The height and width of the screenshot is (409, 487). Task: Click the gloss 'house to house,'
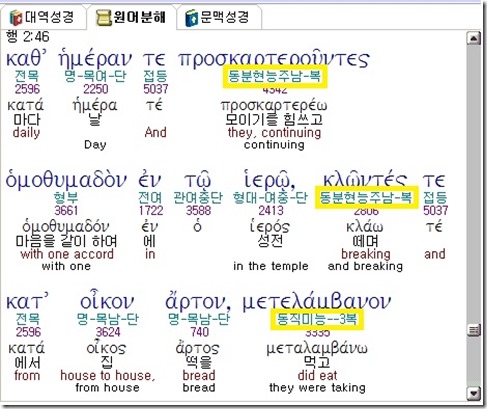click(107, 376)
